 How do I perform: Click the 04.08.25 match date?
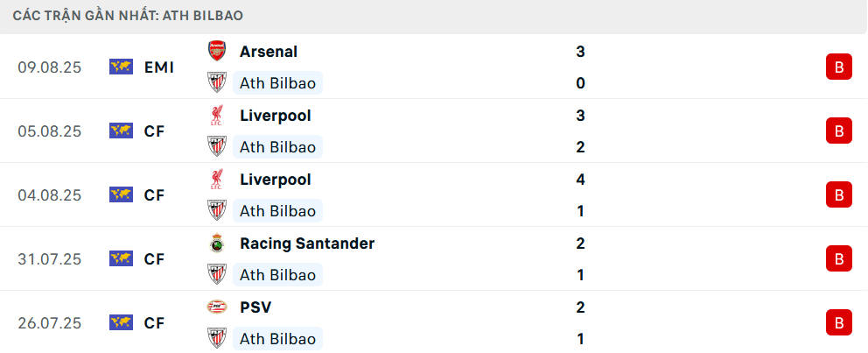coord(49,194)
